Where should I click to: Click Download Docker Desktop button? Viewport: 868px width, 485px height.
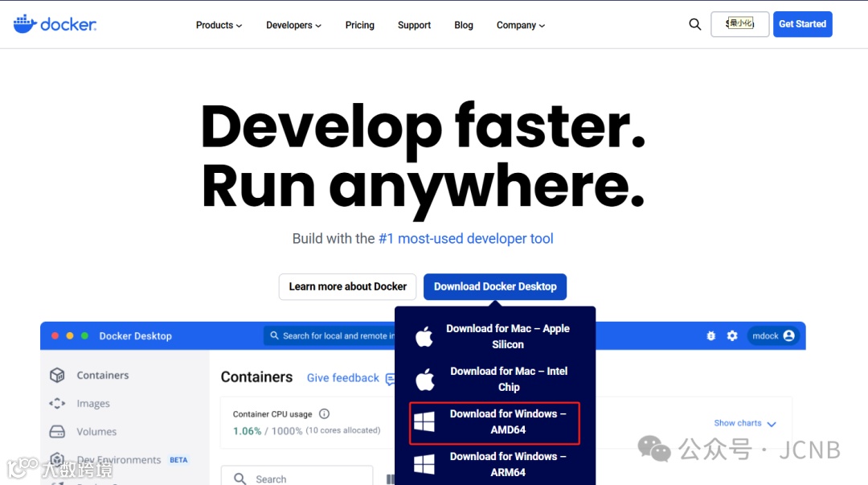(495, 286)
